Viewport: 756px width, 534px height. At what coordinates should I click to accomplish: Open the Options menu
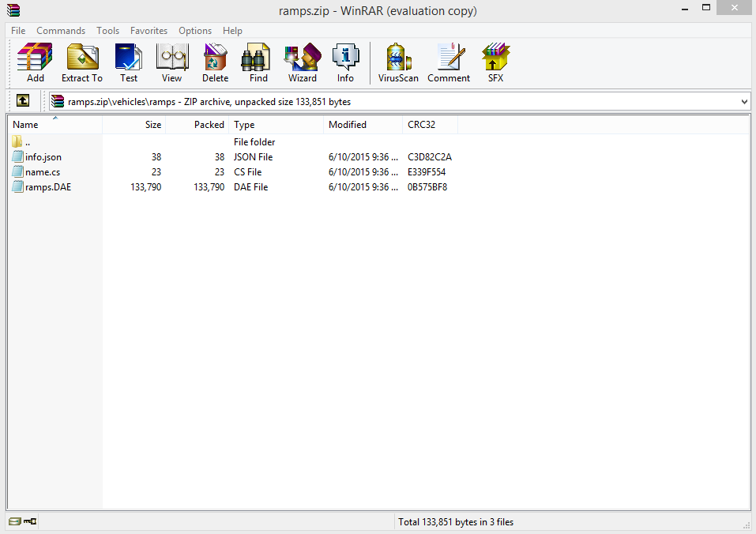[x=195, y=30]
